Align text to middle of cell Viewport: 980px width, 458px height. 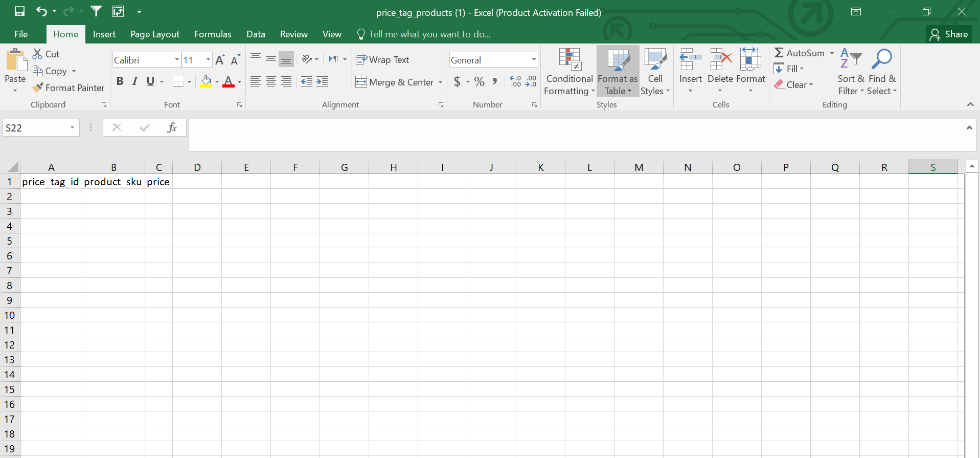point(271,59)
